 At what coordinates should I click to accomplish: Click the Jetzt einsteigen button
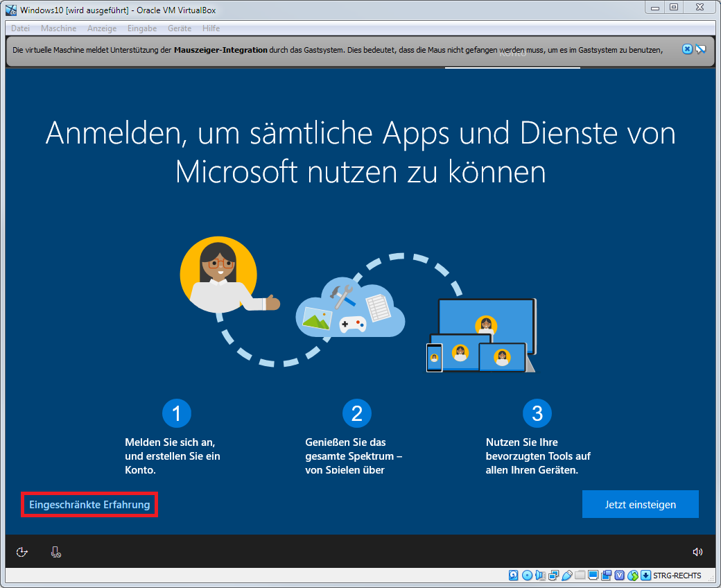[639, 504]
